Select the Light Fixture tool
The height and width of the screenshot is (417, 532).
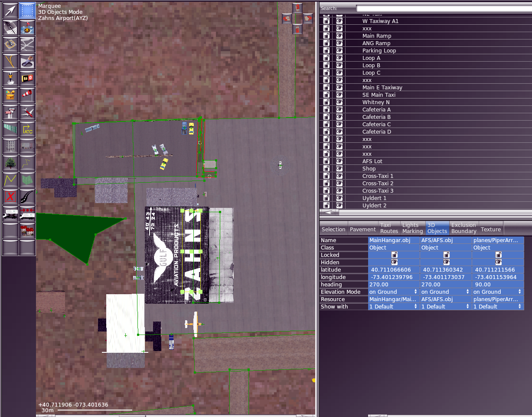[x=10, y=78]
